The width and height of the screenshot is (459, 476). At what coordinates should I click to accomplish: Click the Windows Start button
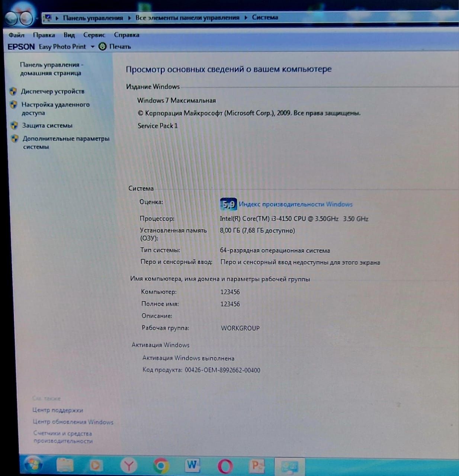click(x=33, y=465)
